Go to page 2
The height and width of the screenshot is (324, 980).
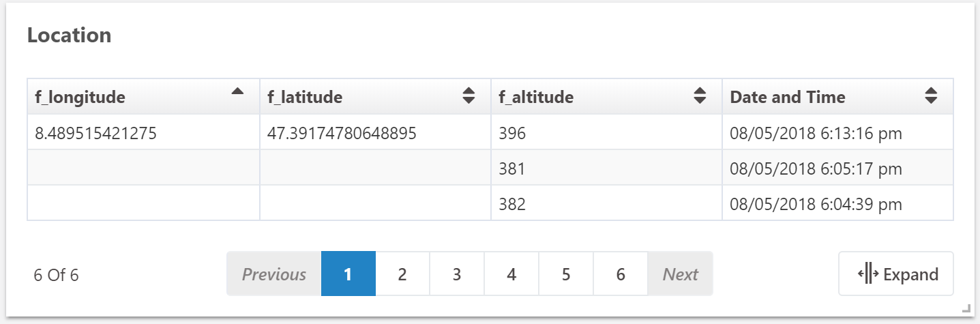[402, 274]
